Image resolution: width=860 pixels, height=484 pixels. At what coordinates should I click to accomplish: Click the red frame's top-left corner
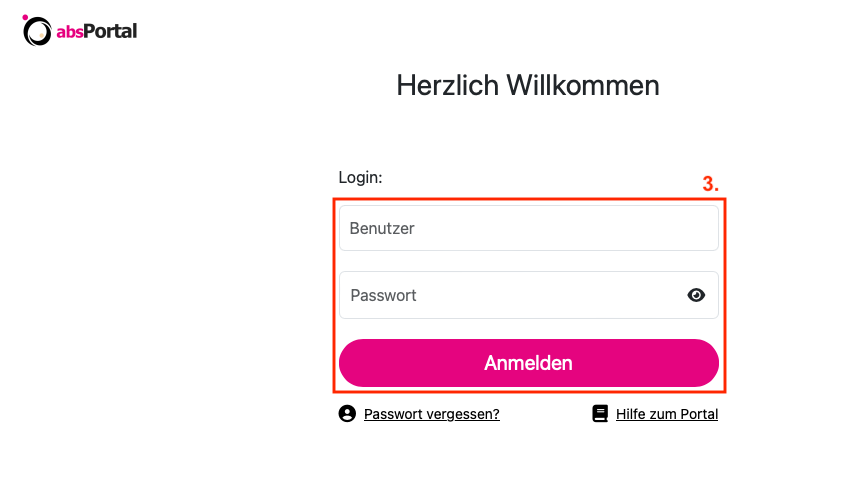[x=334, y=199]
